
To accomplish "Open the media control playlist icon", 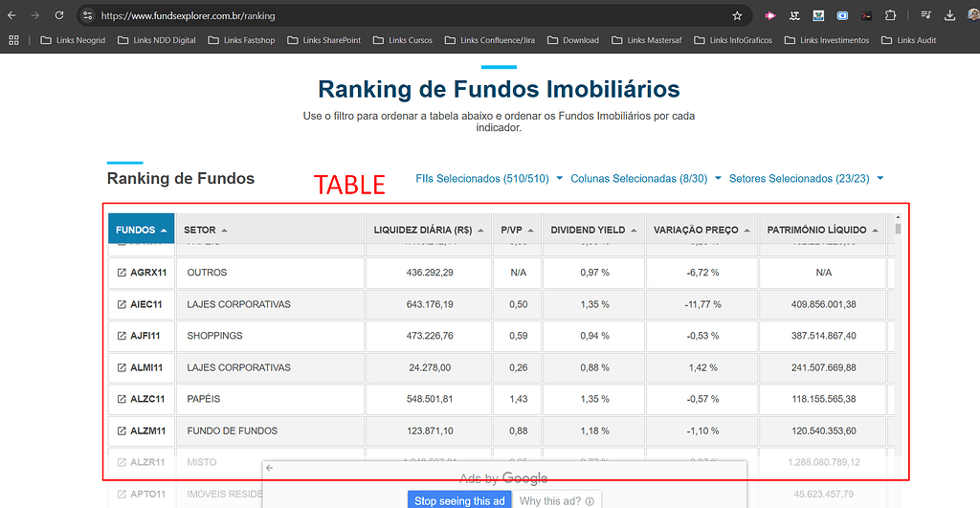I will pos(925,15).
